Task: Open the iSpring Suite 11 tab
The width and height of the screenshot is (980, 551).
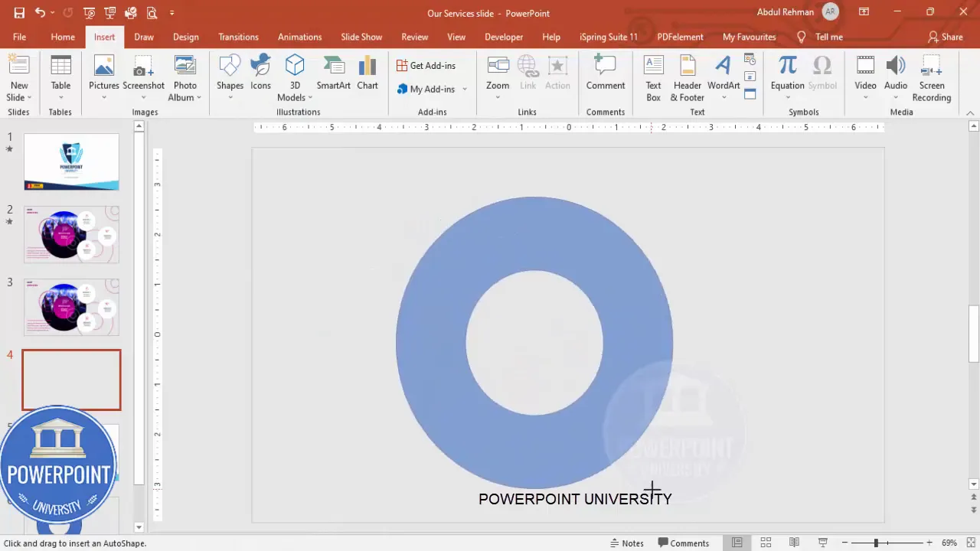Action: (x=608, y=37)
